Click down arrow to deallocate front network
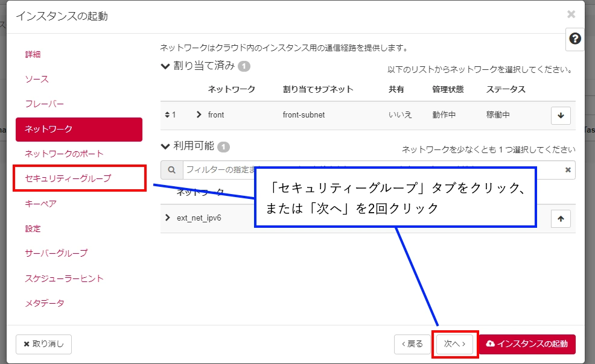The height and width of the screenshot is (364, 595). coord(561,115)
